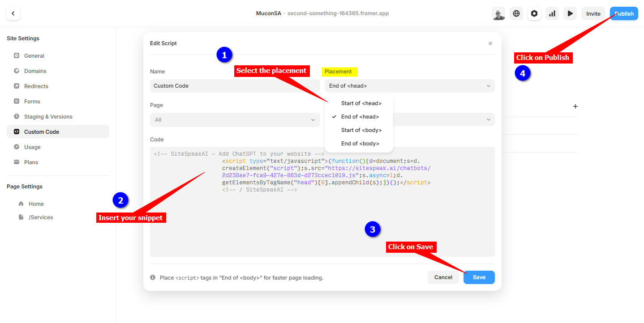Click the globe icon in top bar
The height and width of the screenshot is (323, 644).
click(x=516, y=13)
